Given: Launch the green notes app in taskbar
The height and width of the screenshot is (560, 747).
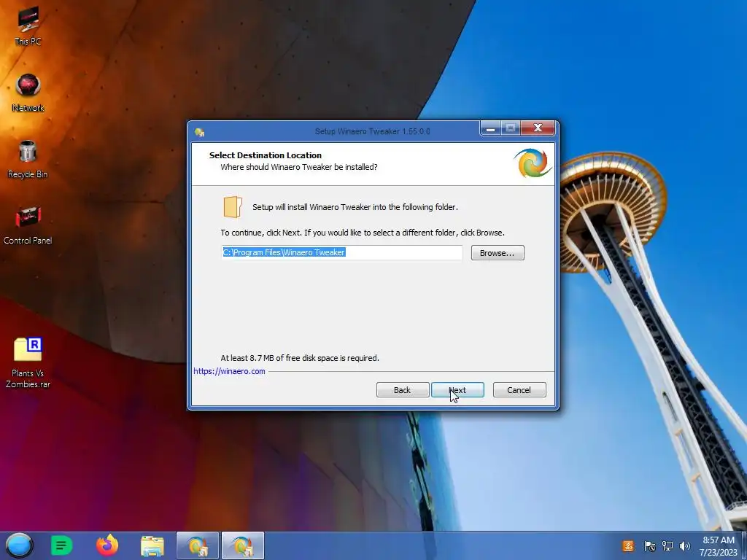Looking at the screenshot, I should (x=61, y=545).
